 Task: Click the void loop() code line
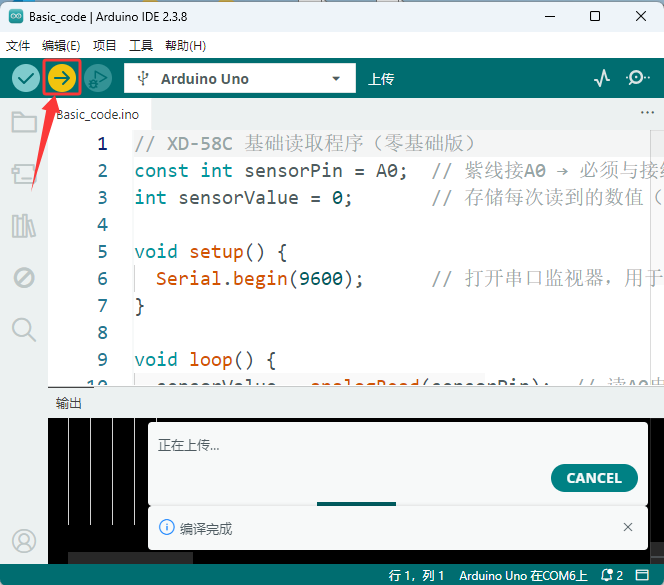[205, 360]
